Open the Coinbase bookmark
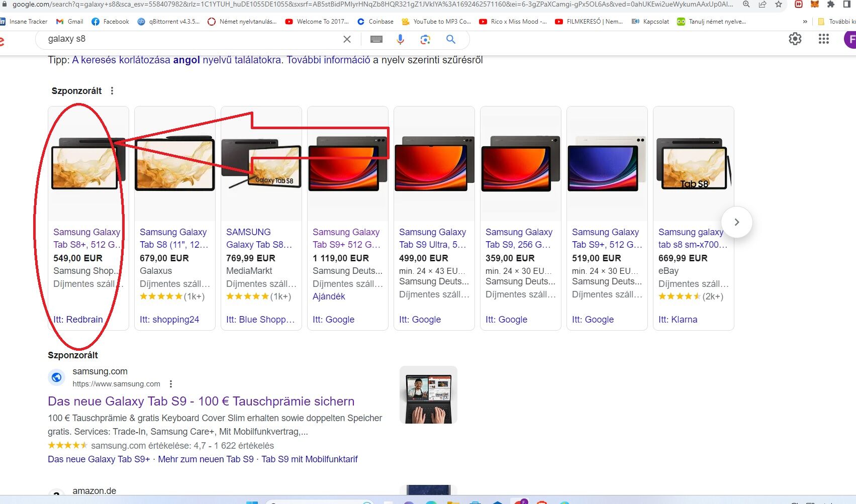The image size is (856, 504). (x=375, y=22)
